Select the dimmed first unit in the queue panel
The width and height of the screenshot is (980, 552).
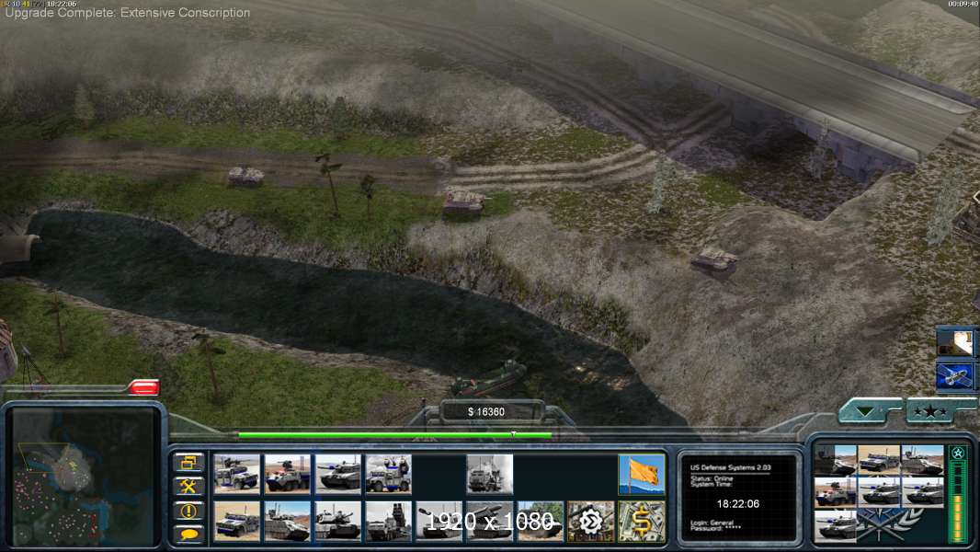(835, 460)
